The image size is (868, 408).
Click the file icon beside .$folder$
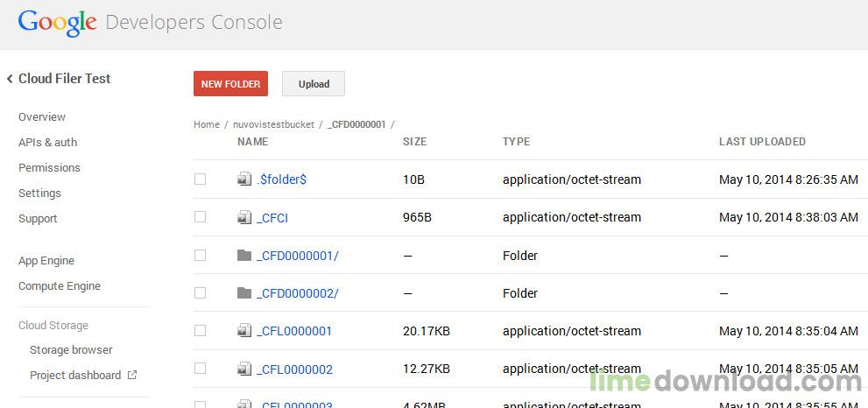(x=244, y=179)
